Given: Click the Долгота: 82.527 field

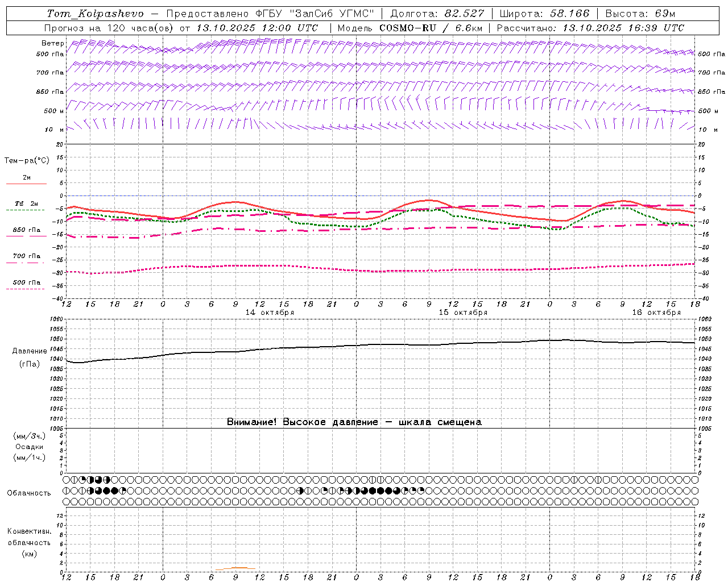Looking at the screenshot, I should 437,14.
